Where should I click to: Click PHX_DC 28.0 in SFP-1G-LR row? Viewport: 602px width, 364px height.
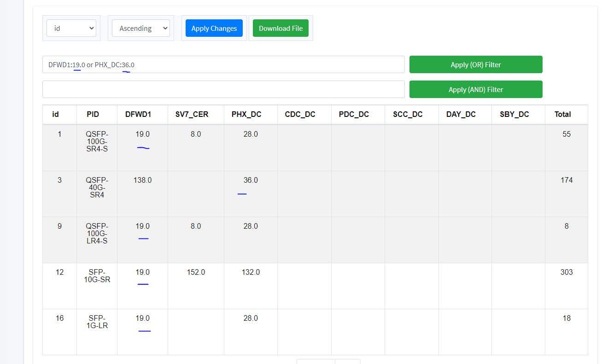(x=251, y=318)
